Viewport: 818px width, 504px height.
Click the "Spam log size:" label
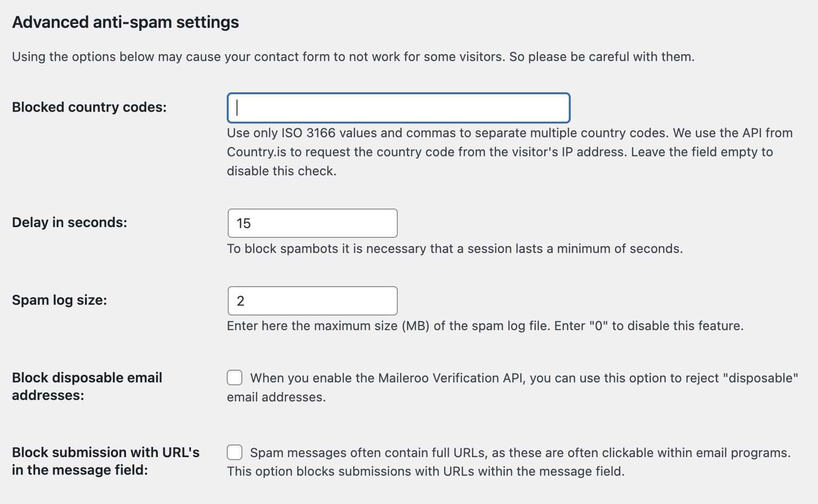(x=59, y=300)
